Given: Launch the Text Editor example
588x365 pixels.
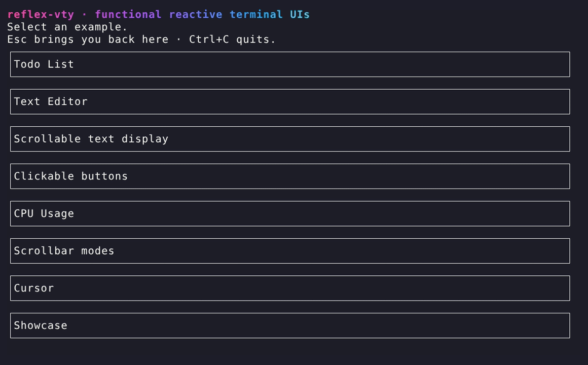Looking at the screenshot, I should click(x=290, y=102).
